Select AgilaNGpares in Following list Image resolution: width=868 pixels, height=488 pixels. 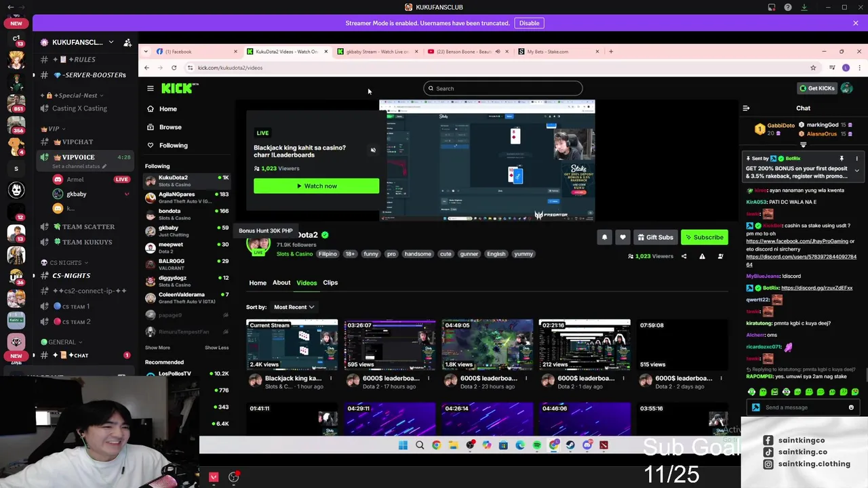tap(186, 197)
